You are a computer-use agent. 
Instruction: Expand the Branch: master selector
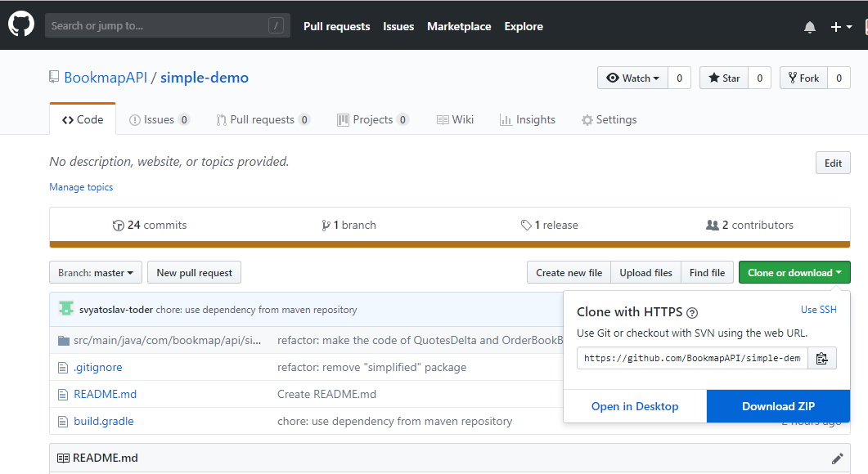pyautogui.click(x=97, y=273)
